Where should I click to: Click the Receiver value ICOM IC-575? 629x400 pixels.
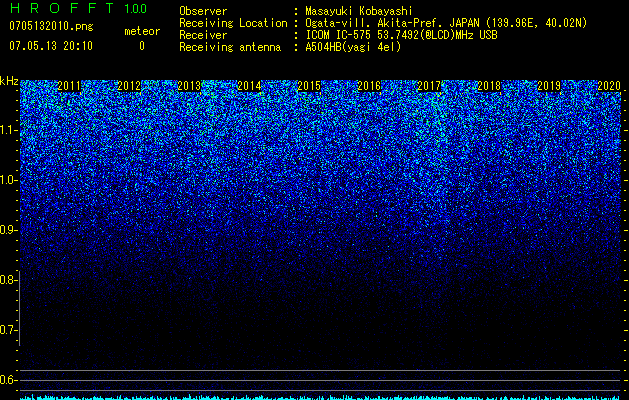point(340,35)
